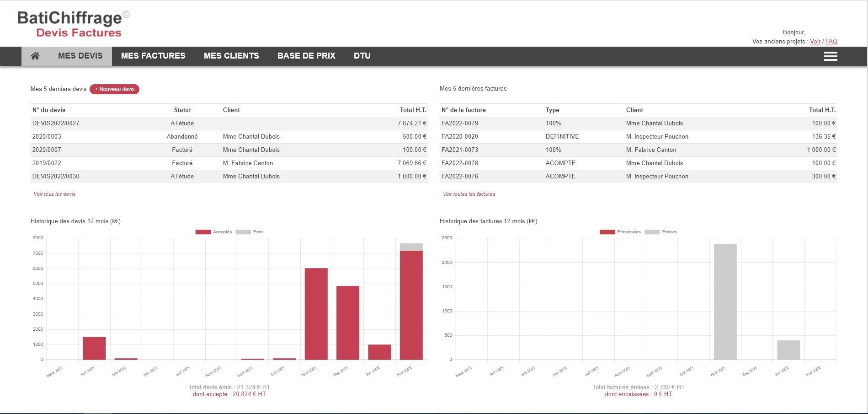868x414 pixels.
Task: Select invoice row FA2022-0079
Action: click(638, 123)
